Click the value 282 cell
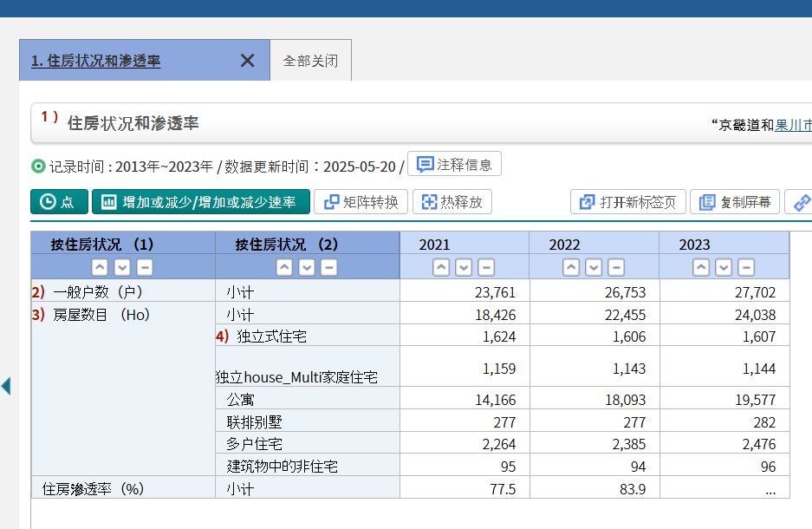This screenshot has width=812, height=529. [725, 421]
